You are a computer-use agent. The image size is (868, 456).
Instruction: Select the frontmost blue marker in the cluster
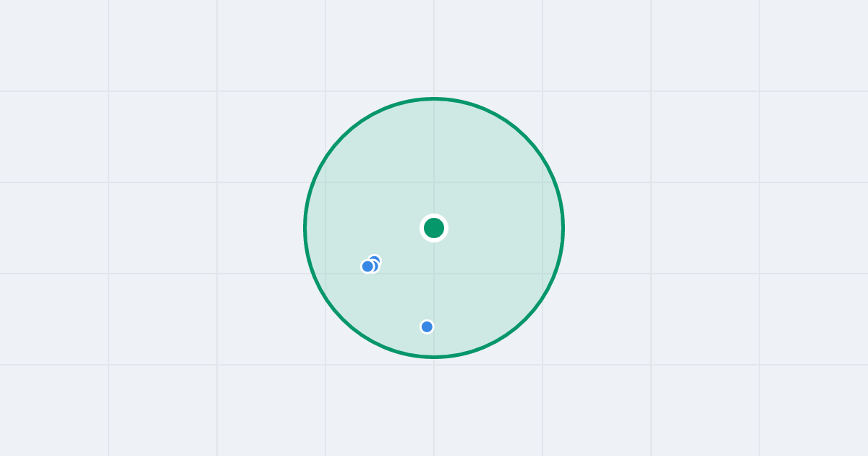click(367, 266)
